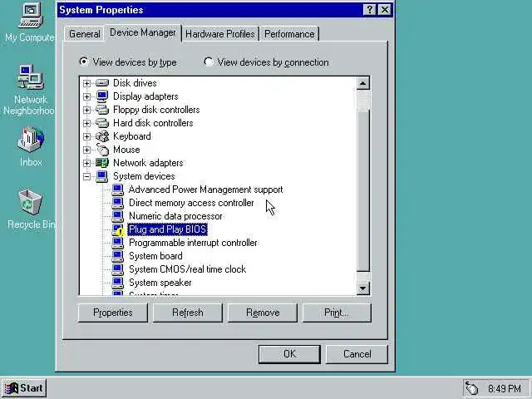Click the Refresh button
This screenshot has width=532, height=399.
(x=188, y=313)
